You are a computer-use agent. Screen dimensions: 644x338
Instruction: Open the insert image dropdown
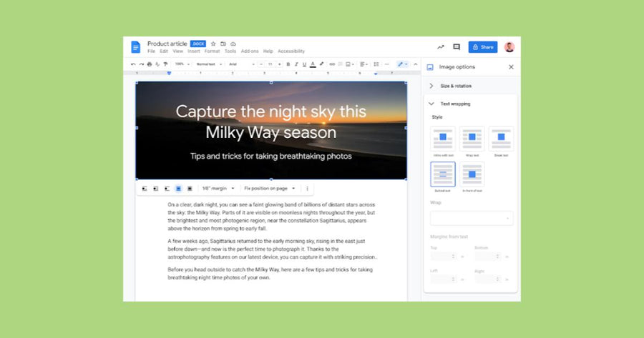click(350, 64)
